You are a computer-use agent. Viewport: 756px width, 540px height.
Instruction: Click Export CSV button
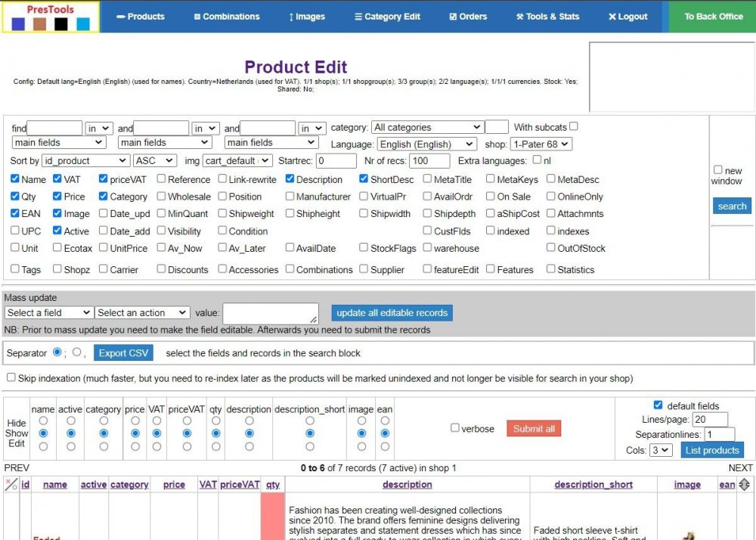click(123, 353)
